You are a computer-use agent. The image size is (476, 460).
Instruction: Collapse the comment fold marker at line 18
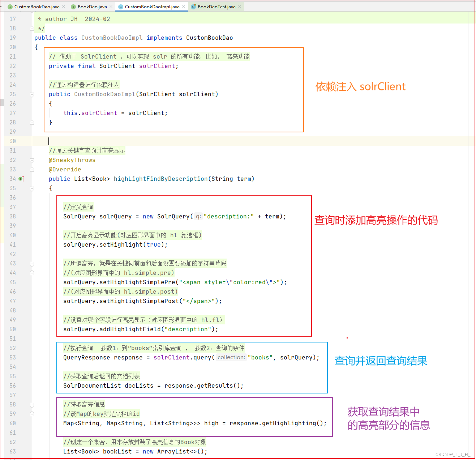point(32,28)
